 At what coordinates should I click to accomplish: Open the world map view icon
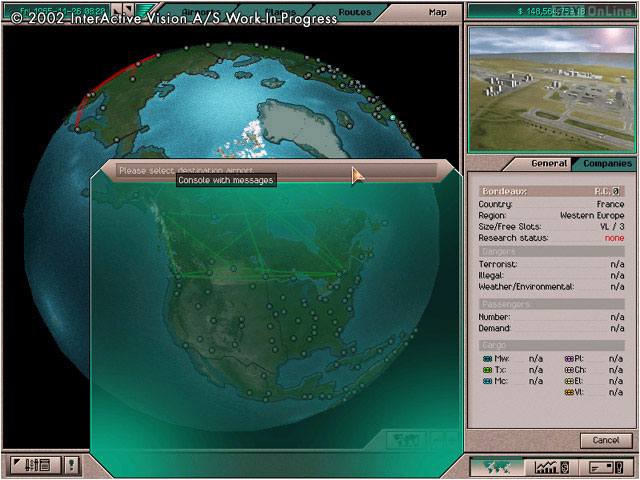(x=496, y=466)
